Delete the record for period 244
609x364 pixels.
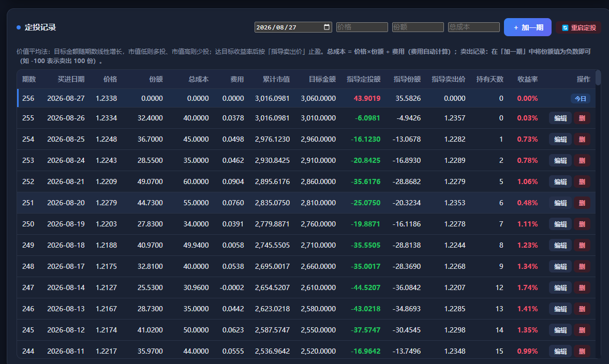(x=582, y=351)
